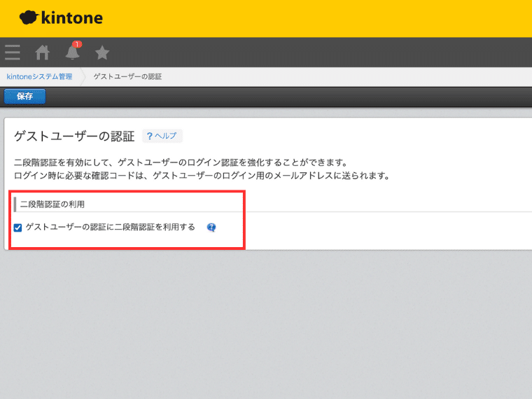Click the ゲストユーザーの認証 breadcrumb text
The width and height of the screenshot is (532, 399).
[127, 77]
